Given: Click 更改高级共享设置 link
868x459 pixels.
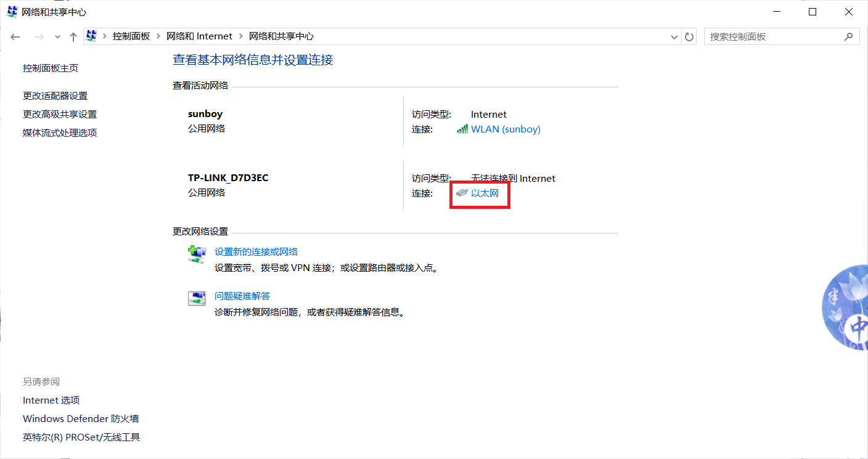Looking at the screenshot, I should [x=60, y=115].
